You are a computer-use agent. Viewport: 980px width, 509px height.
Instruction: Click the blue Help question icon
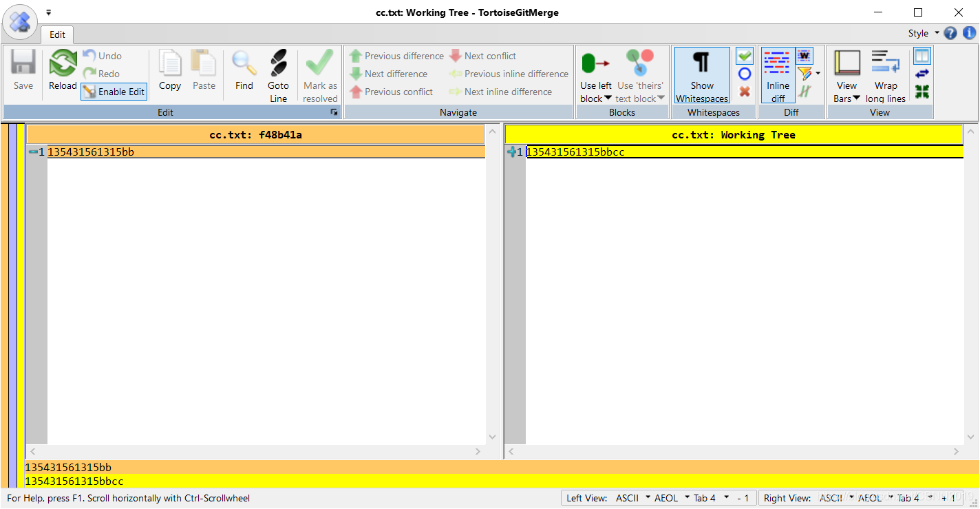click(950, 33)
